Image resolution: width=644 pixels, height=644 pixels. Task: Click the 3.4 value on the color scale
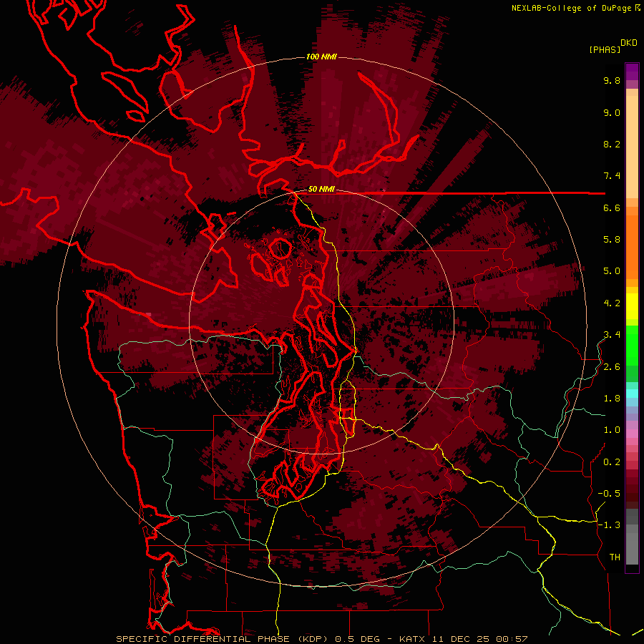pyautogui.click(x=612, y=335)
